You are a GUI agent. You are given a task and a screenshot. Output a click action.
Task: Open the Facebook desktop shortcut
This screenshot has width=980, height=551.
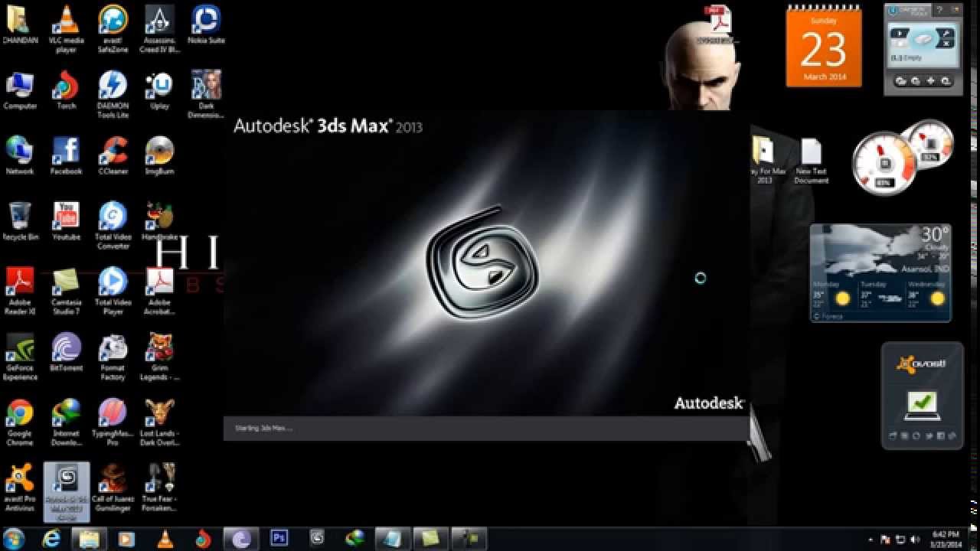[x=67, y=155]
